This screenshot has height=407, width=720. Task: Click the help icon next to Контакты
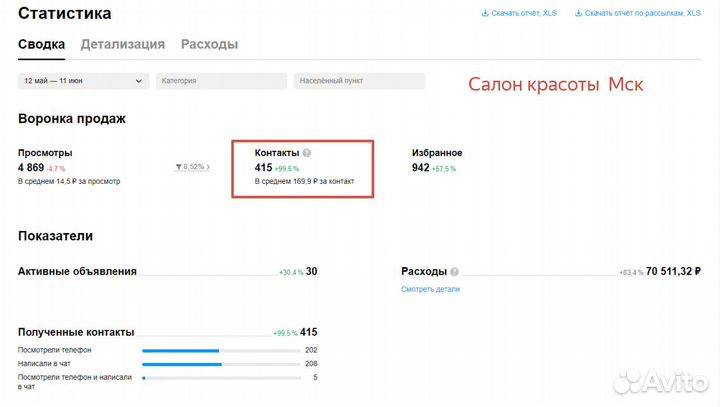(x=307, y=153)
